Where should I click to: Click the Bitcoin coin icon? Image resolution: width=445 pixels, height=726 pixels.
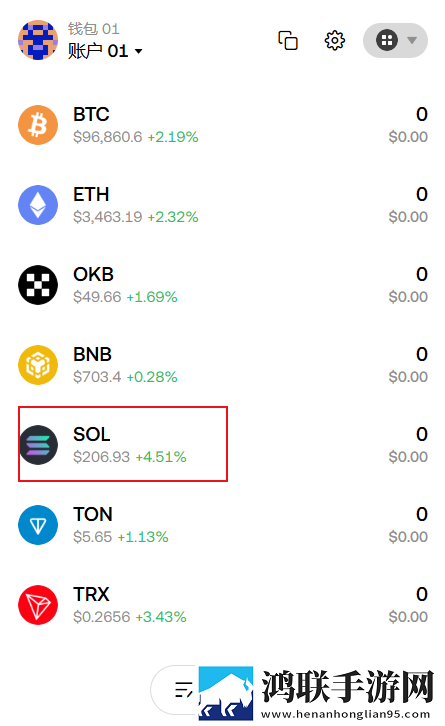[x=38, y=125]
